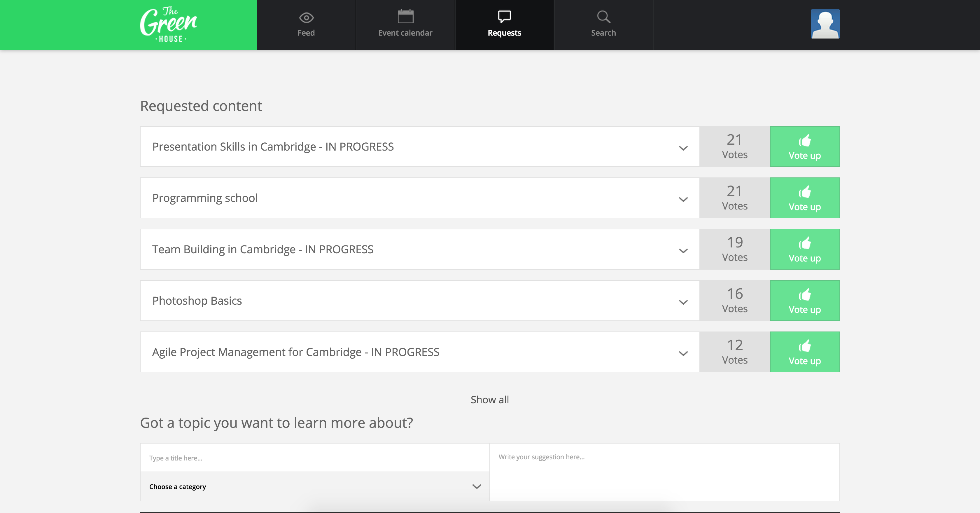Open the user profile avatar
This screenshot has width=980, height=513.
[825, 24]
